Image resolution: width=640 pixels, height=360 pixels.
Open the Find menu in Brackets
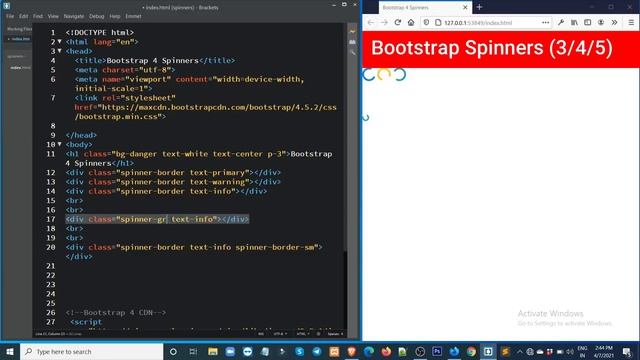38,16
